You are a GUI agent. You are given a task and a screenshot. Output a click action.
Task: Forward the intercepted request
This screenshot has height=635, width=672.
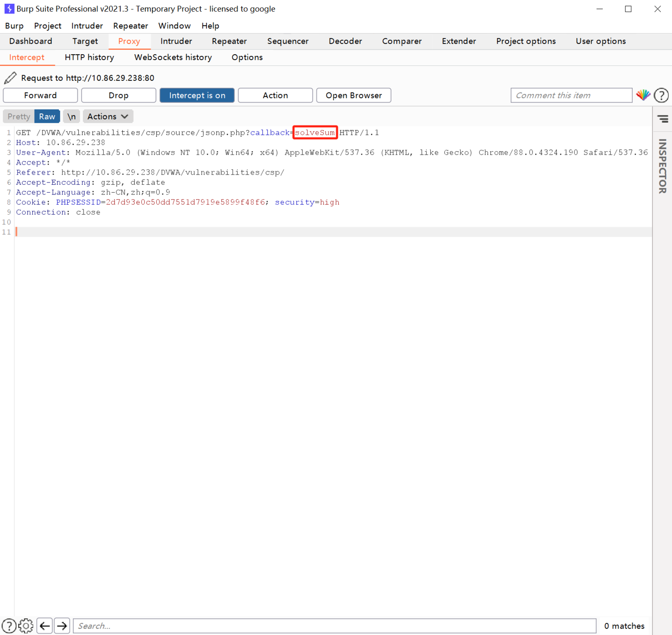[x=41, y=95]
